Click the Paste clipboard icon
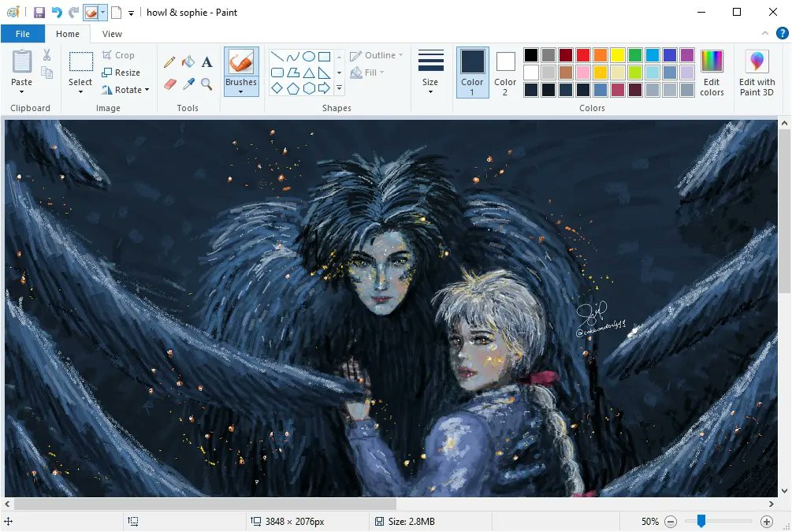This screenshot has width=792, height=532. pos(22,61)
